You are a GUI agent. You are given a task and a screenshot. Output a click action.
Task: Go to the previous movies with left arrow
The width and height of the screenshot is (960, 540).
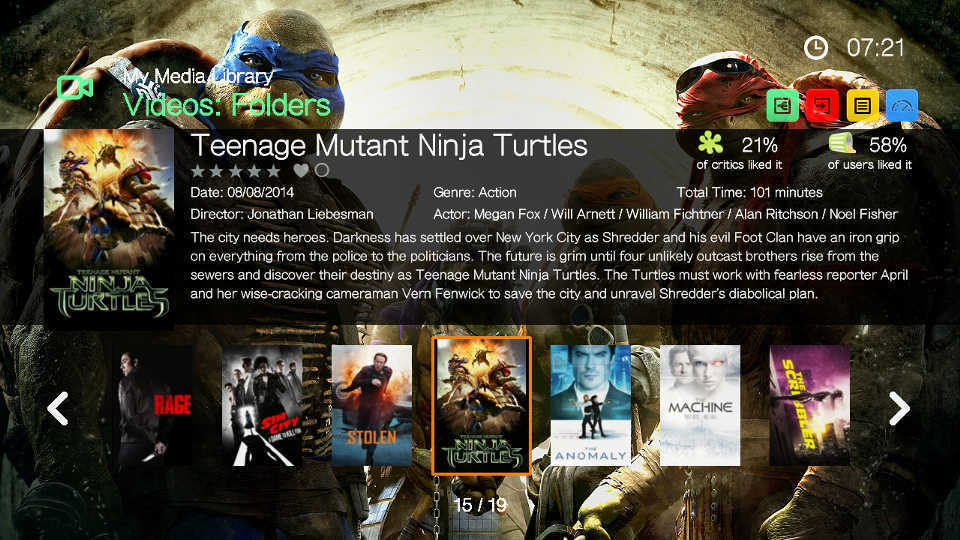tap(58, 408)
